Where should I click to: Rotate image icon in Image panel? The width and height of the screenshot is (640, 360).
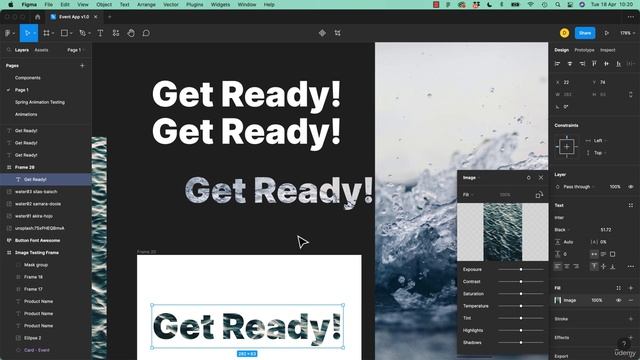539,195
